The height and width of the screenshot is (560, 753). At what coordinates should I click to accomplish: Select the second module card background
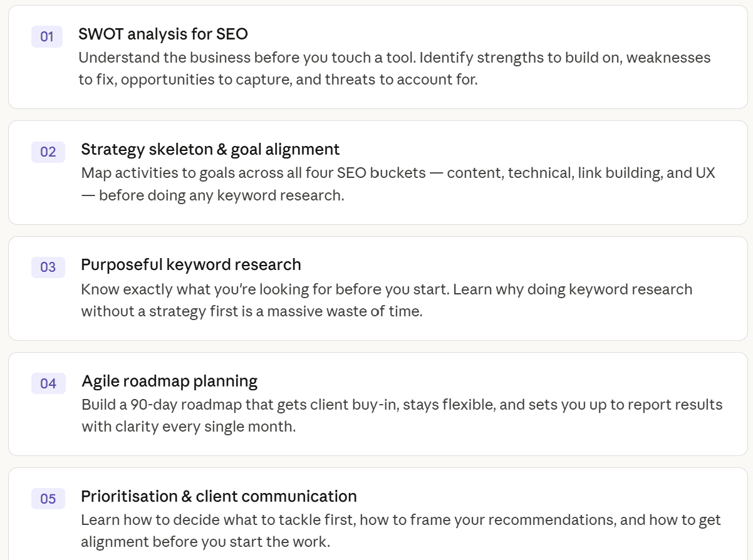click(378, 172)
